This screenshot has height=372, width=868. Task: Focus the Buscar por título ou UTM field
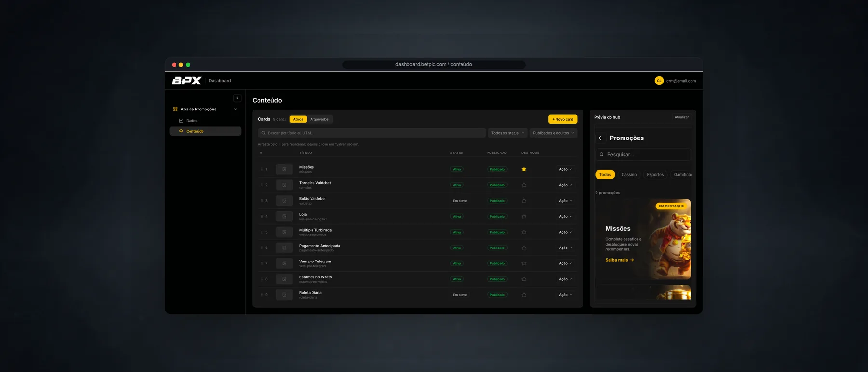coord(372,133)
